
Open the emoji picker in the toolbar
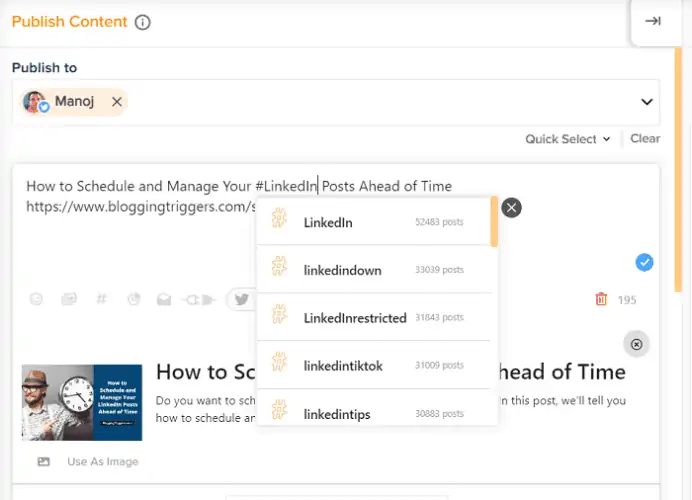click(x=36, y=300)
